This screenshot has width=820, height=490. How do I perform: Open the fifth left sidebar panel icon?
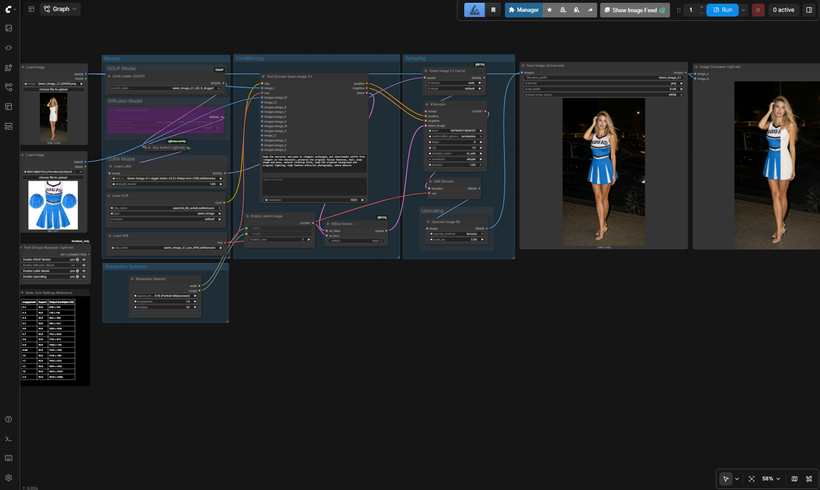tap(8, 107)
